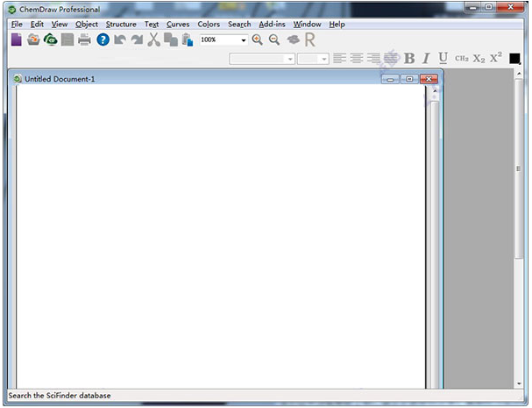Copy selection using the copy icon
This screenshot has height=408, width=532.
pos(171,39)
